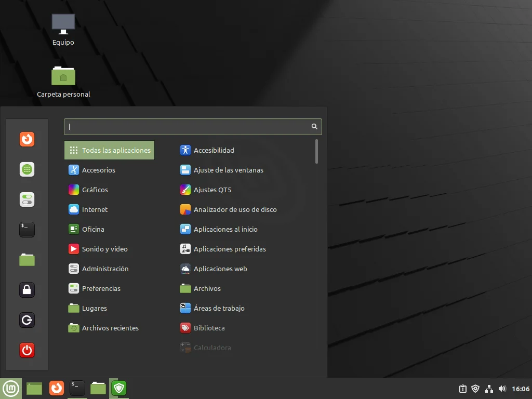Click the log out icon in sidebar
532x399 pixels.
click(x=27, y=320)
